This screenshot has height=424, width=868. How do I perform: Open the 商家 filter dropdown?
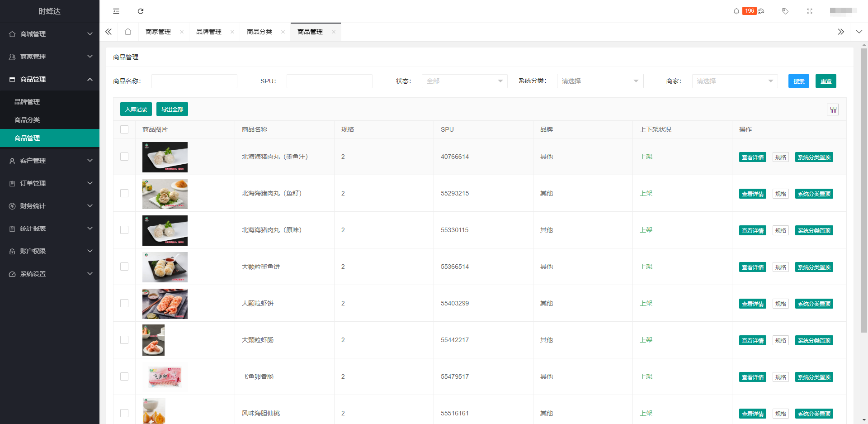(735, 81)
